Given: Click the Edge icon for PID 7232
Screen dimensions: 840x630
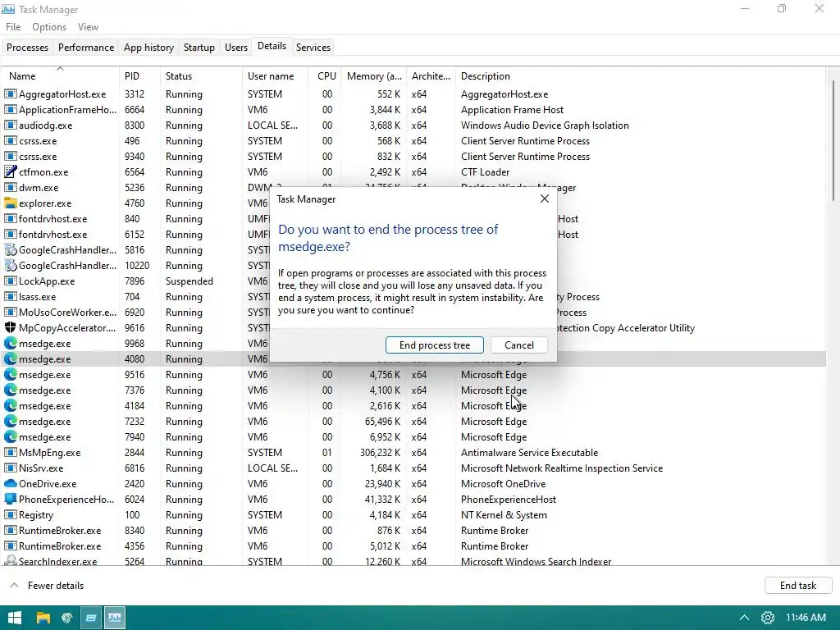Looking at the screenshot, I should click(x=10, y=421).
